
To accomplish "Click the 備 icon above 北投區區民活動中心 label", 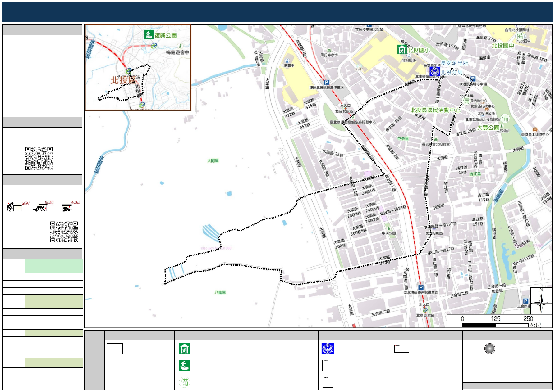I will pyautogui.click(x=466, y=101).
